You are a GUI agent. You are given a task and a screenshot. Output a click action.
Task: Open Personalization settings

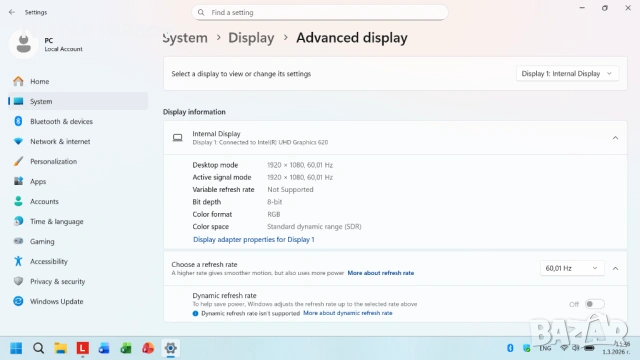pyautogui.click(x=78, y=161)
